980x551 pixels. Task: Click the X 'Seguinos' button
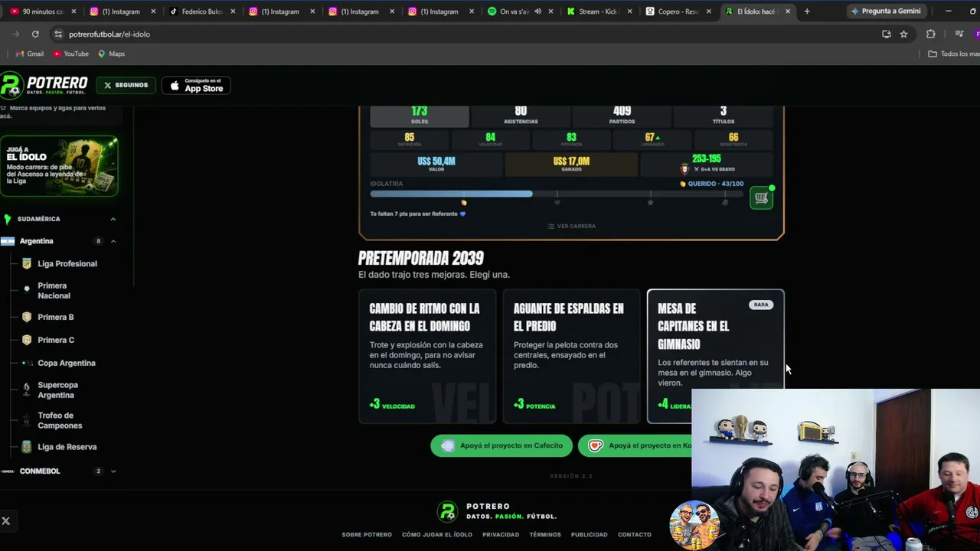click(126, 85)
